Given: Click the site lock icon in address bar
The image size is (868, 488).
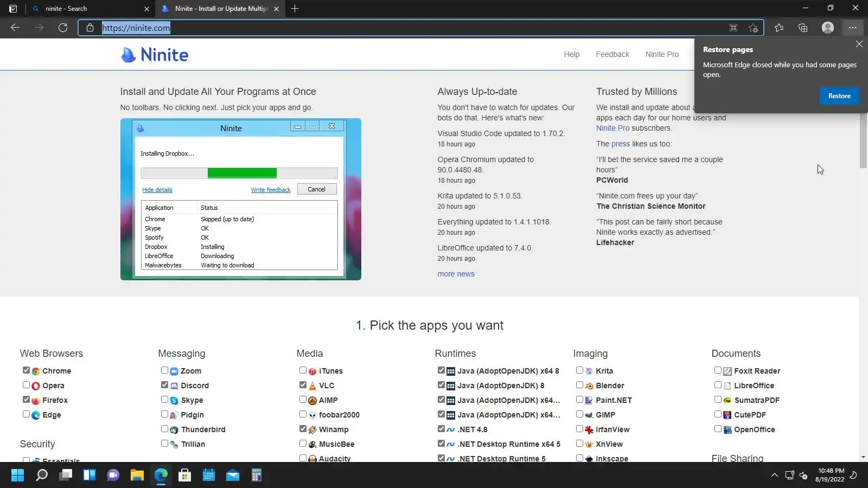Looking at the screenshot, I should coord(90,28).
